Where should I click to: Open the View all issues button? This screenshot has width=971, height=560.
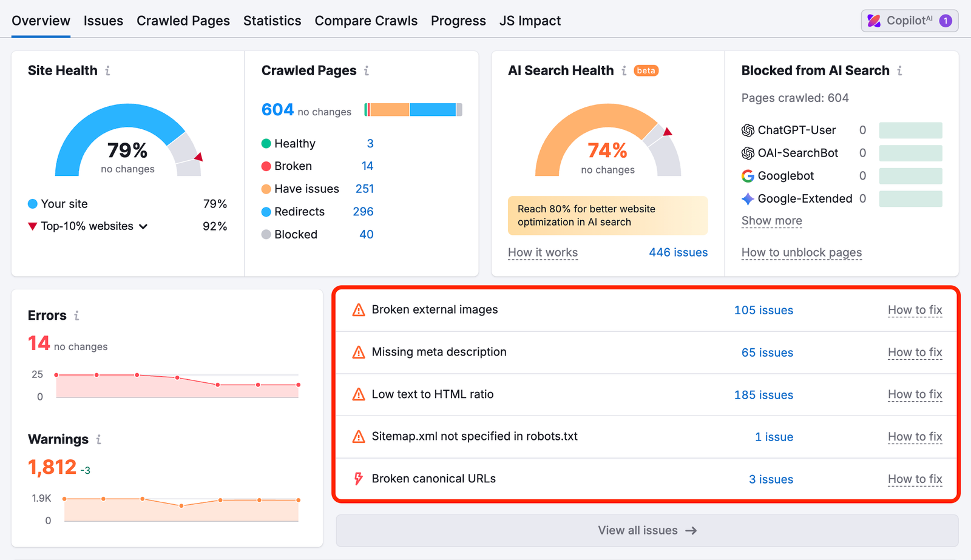(x=647, y=530)
